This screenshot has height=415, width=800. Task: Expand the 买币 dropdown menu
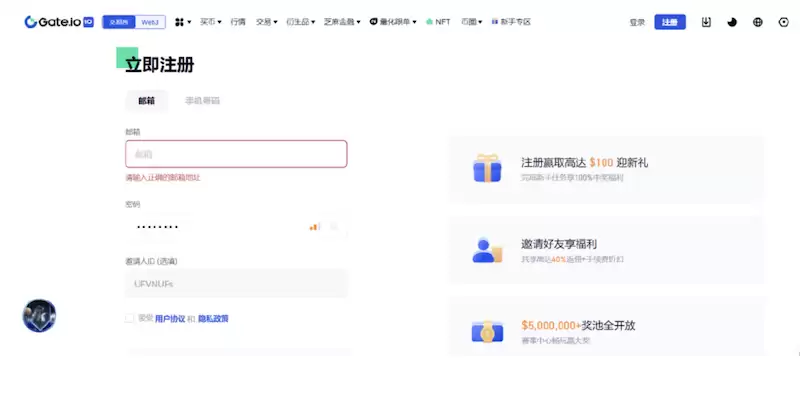(210, 21)
